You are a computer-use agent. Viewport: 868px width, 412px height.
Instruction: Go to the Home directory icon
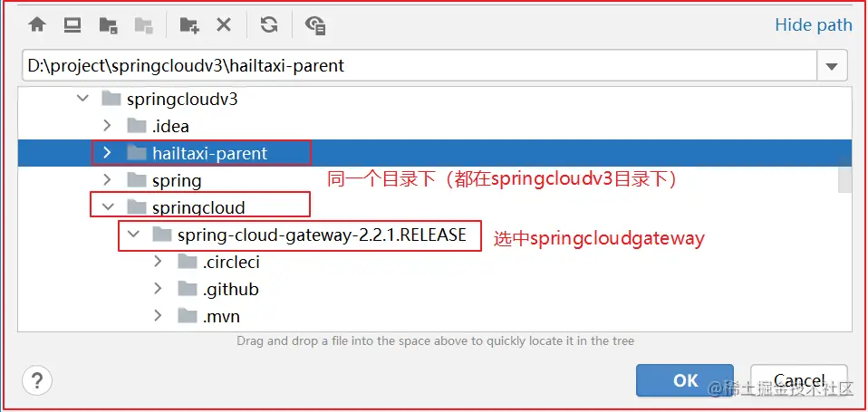37,24
